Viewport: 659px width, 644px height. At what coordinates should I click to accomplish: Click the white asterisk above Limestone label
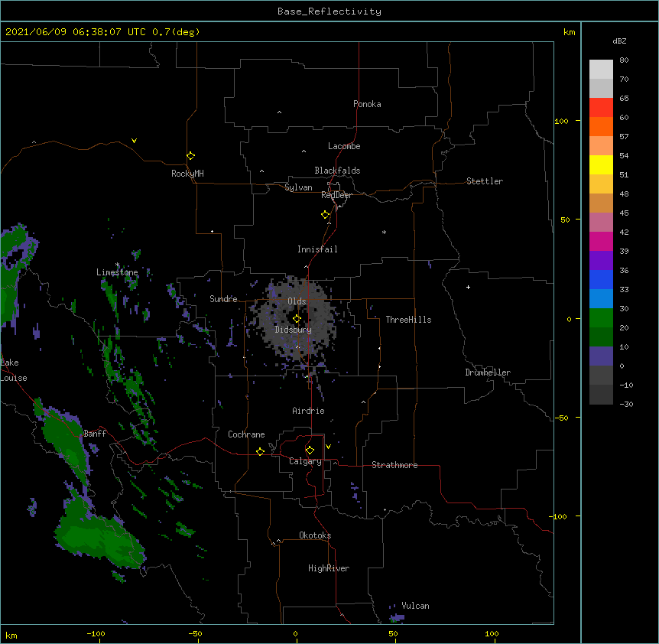click(118, 265)
